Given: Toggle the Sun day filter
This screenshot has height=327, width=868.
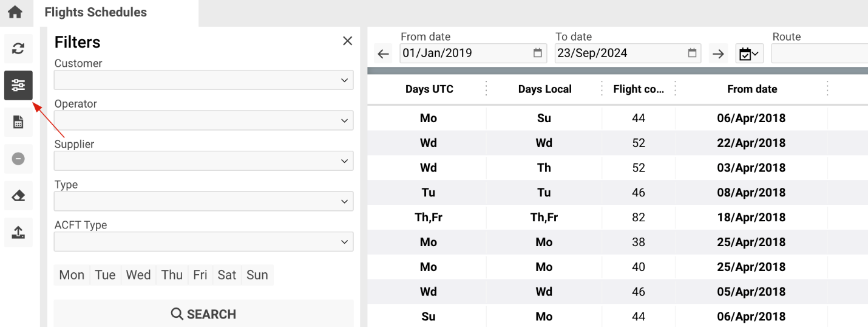Looking at the screenshot, I should (257, 275).
